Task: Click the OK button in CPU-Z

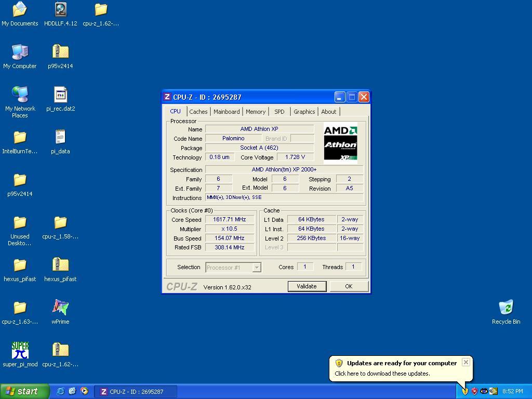Action: pos(349,286)
